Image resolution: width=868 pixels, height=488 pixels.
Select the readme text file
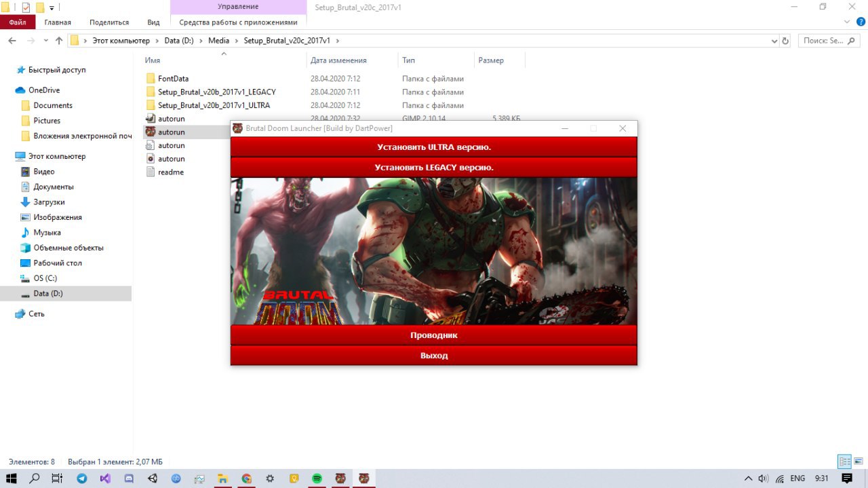point(170,172)
